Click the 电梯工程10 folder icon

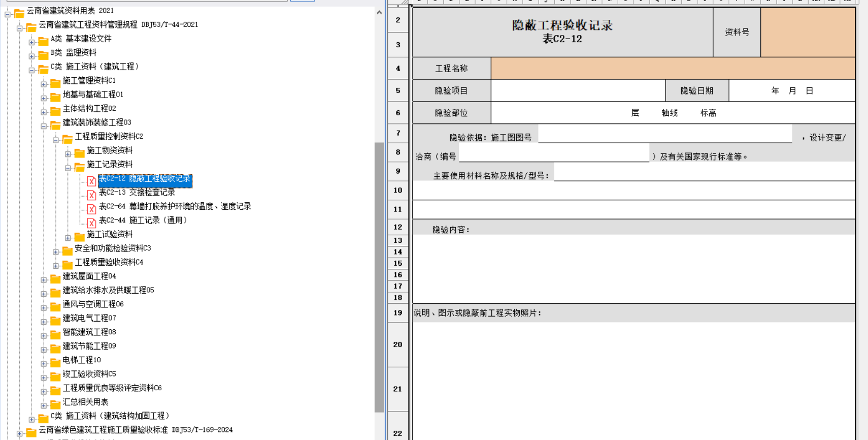55,362
